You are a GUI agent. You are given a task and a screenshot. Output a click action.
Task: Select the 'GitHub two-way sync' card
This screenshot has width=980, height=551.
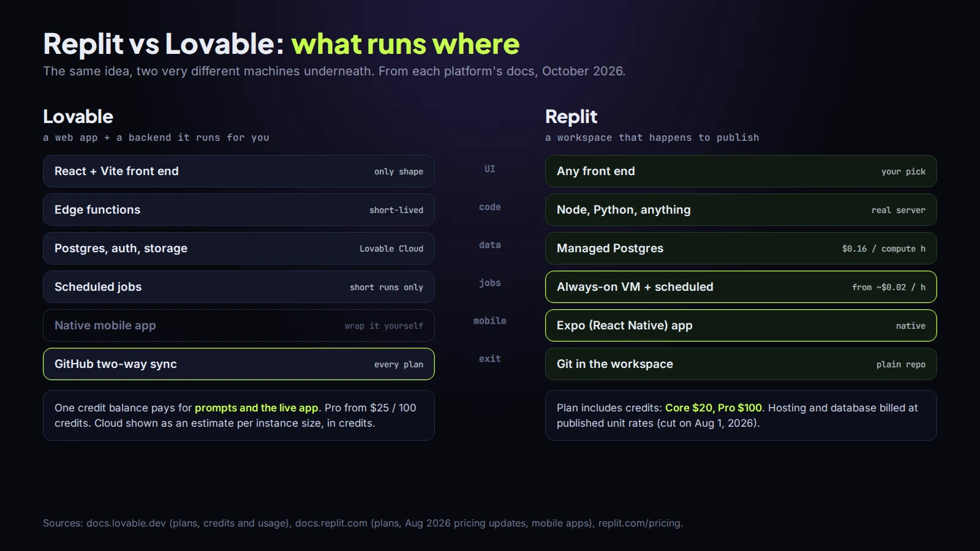tap(239, 364)
